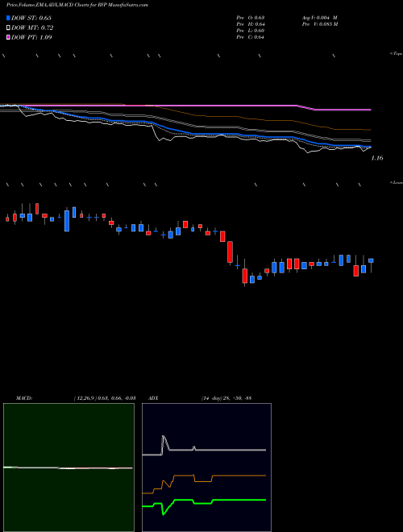This screenshot has height=532, width=403.
Task: Click the white DOW MT legend swatch
Action: (x=8, y=28)
